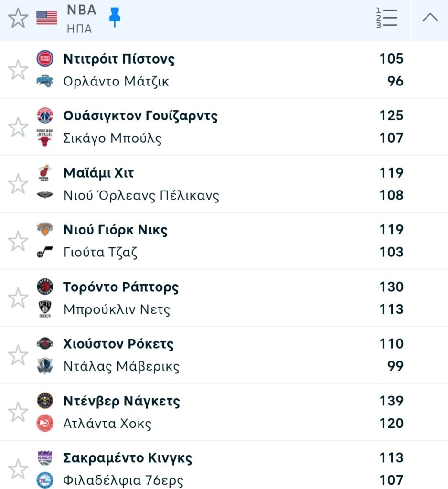Click the Dallas Mavericks team logo
The height and width of the screenshot is (489, 448).
click(x=45, y=366)
